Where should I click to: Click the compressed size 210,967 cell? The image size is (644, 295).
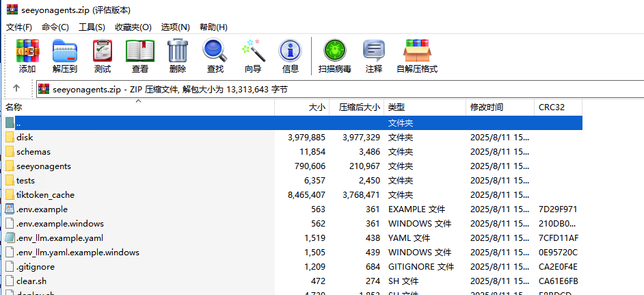coord(364,166)
